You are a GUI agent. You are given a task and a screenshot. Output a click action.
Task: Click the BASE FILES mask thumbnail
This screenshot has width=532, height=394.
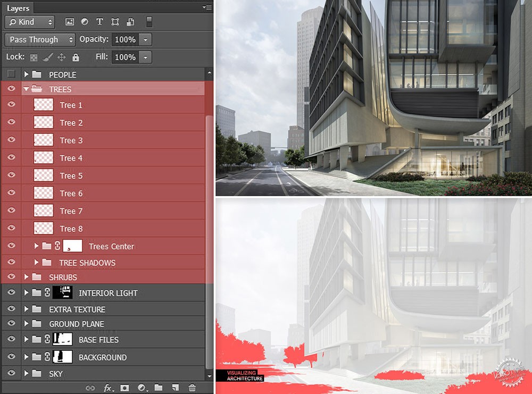62,339
